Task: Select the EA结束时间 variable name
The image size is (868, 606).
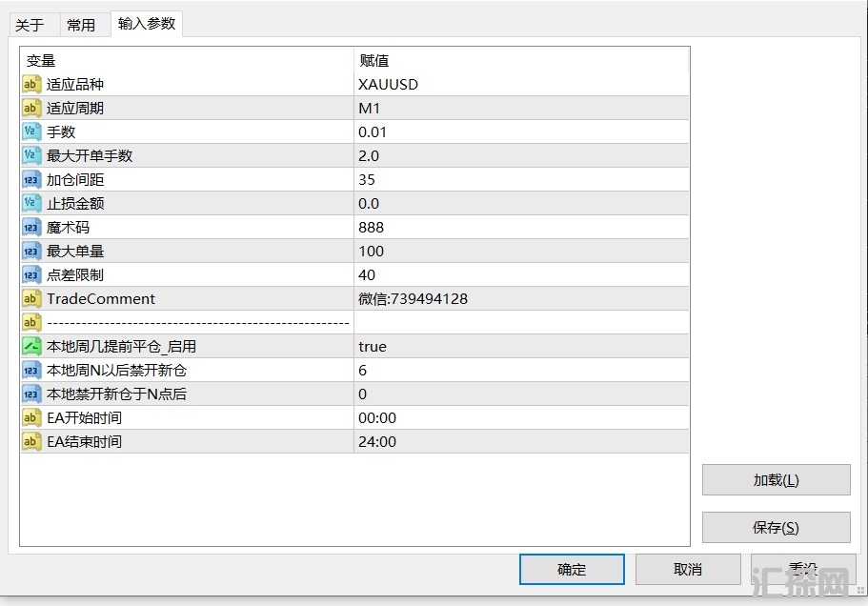Action: click(84, 441)
